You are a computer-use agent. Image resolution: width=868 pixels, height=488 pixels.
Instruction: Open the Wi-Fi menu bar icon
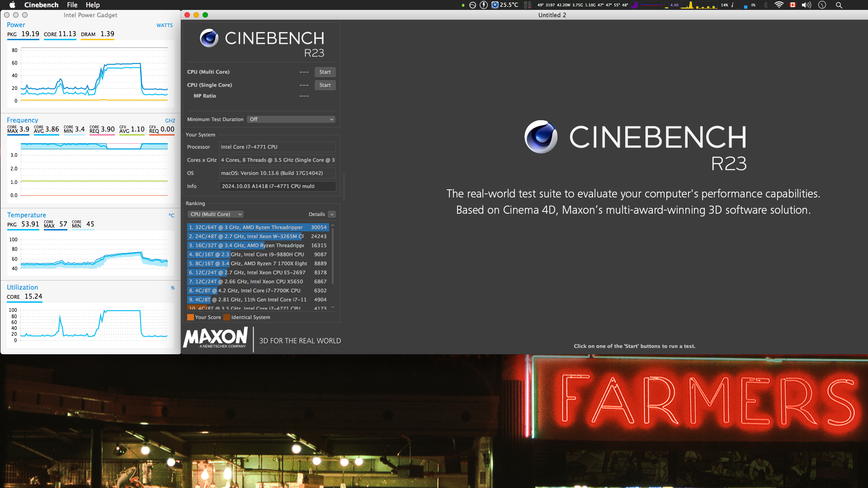point(779,5)
